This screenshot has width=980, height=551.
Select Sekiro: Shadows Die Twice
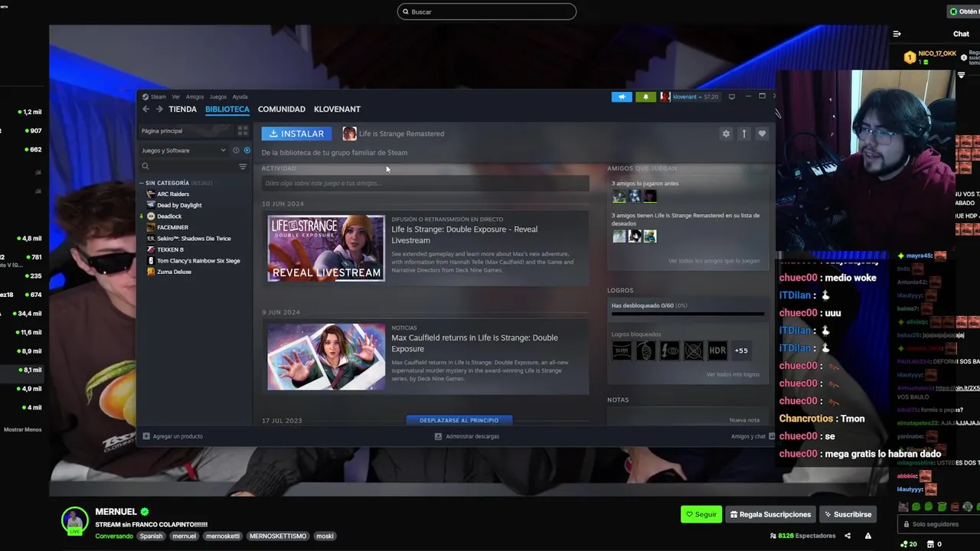tap(194, 239)
